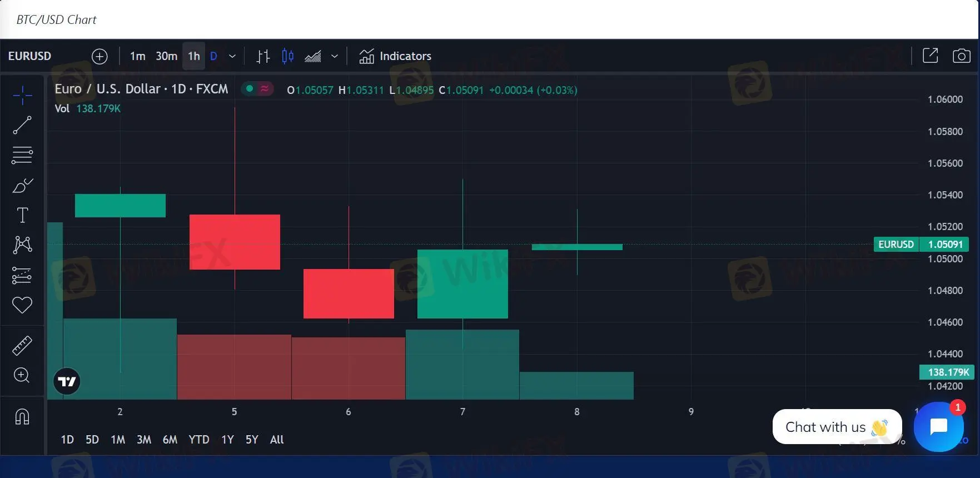Open the Chat with us bubble
Image resolution: width=980 pixels, height=478 pixels.
(x=837, y=427)
